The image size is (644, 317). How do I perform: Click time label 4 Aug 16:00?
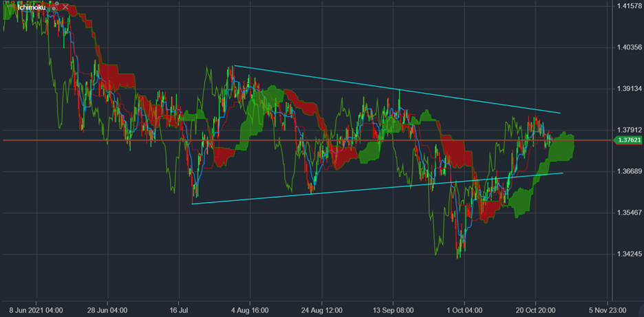[250, 309]
